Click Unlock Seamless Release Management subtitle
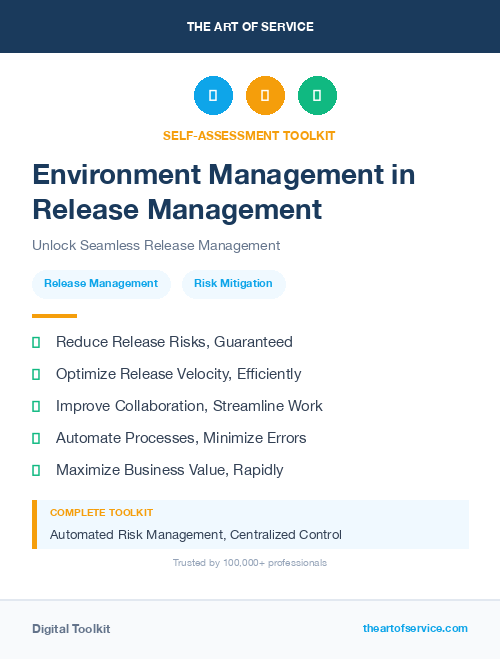Image resolution: width=500 pixels, height=659 pixels. coord(156,245)
